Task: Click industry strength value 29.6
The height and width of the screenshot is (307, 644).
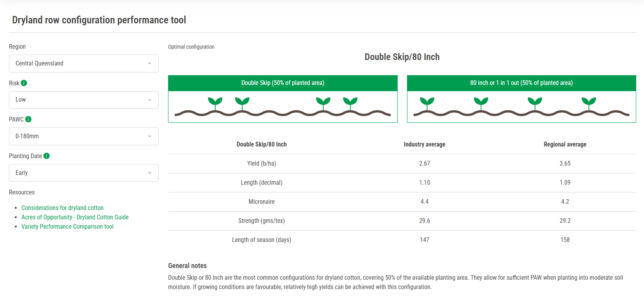Action: [425, 221]
